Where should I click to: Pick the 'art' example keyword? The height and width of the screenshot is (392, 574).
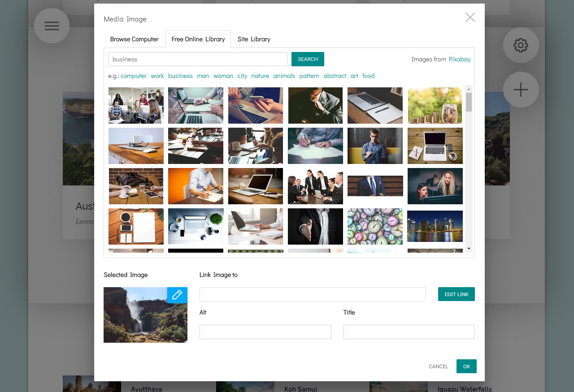[354, 76]
